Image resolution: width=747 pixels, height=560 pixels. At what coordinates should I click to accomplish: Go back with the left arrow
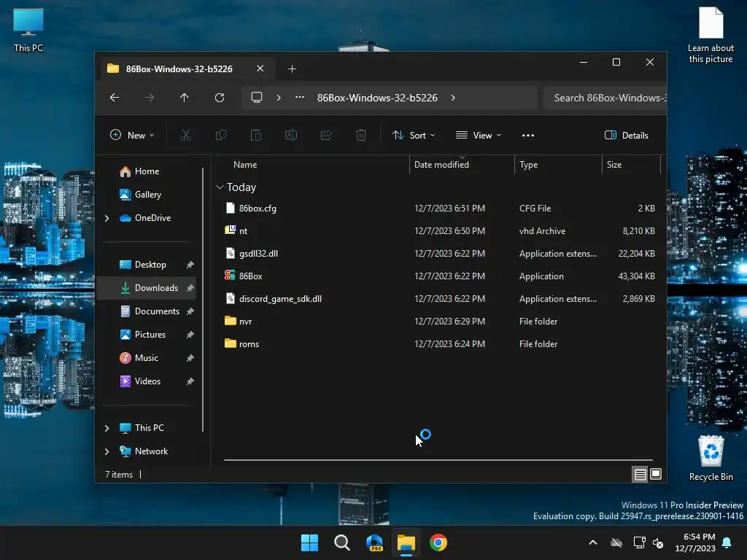pyautogui.click(x=115, y=98)
